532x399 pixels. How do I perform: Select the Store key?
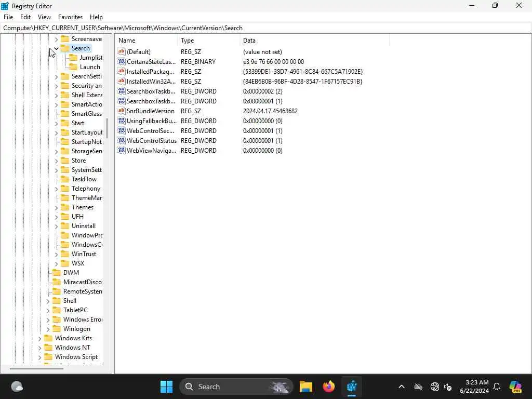point(79,161)
